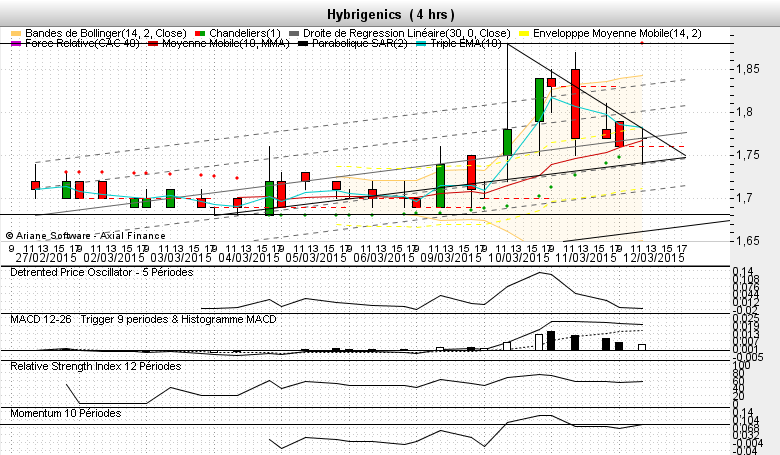Click the 10/03/2015 date on the time axis
780x455 pixels.
click(518, 257)
